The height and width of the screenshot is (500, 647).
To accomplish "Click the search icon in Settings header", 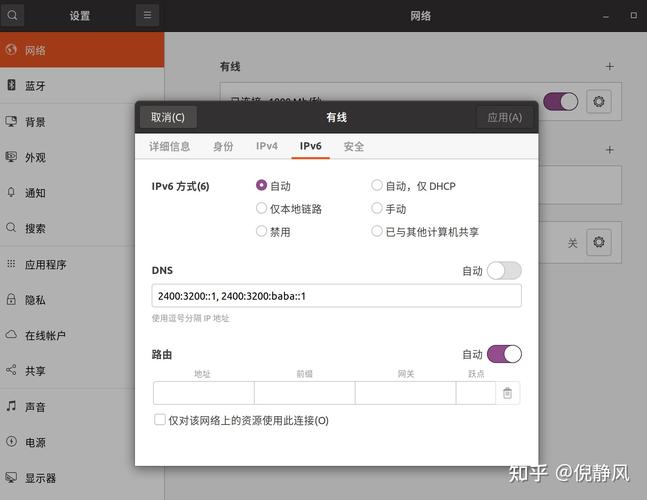I will pyautogui.click(x=12, y=15).
